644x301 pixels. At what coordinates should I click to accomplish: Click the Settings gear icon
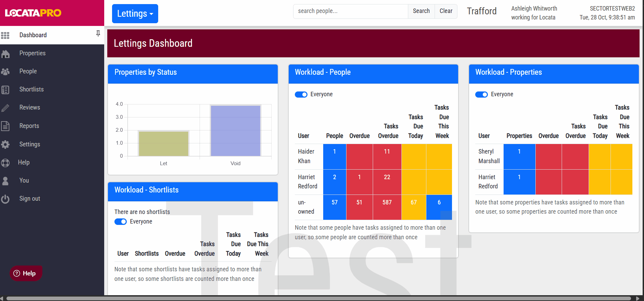[x=5, y=144]
